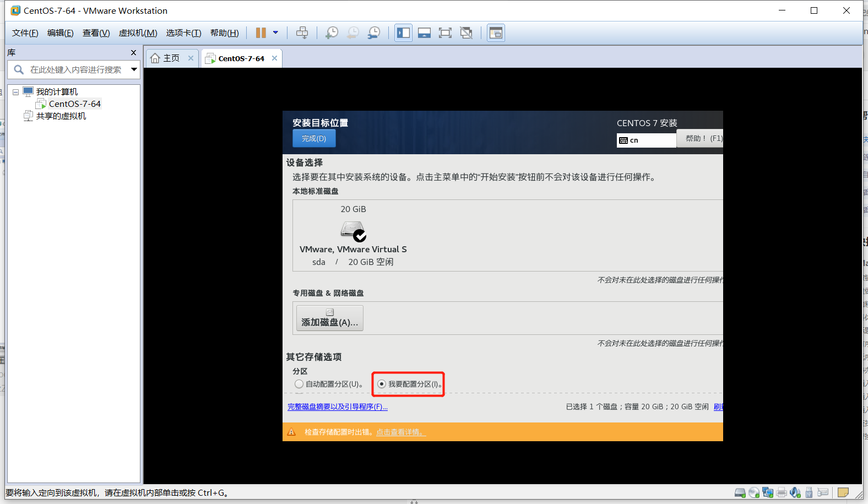Click the library search input field

coord(76,70)
